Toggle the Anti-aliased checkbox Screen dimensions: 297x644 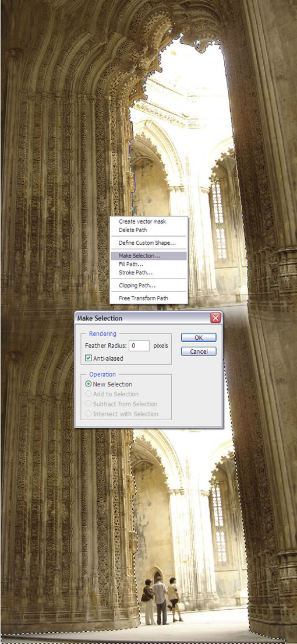[x=88, y=358]
